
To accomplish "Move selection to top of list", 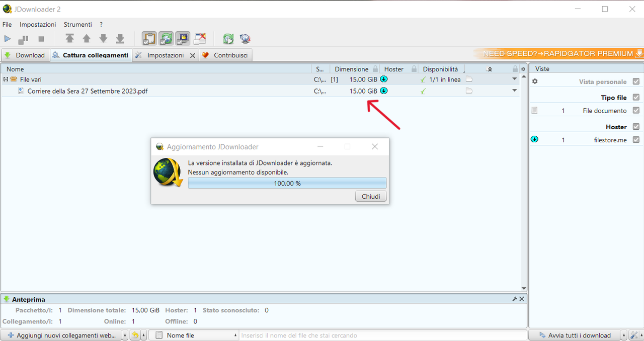I will pyautogui.click(x=69, y=39).
